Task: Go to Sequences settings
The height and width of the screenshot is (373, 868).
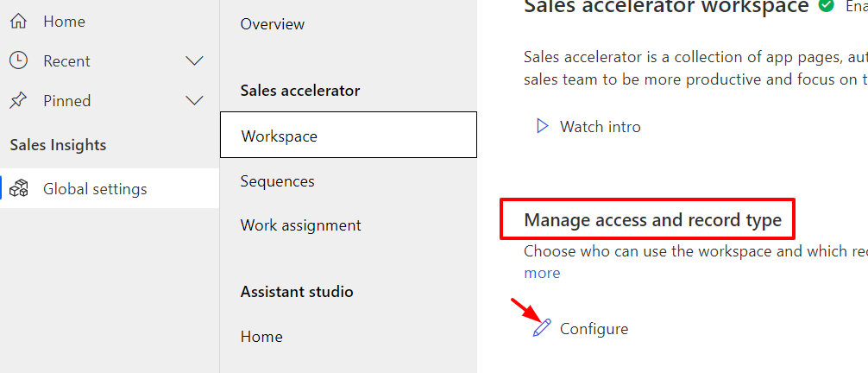Action: click(278, 181)
